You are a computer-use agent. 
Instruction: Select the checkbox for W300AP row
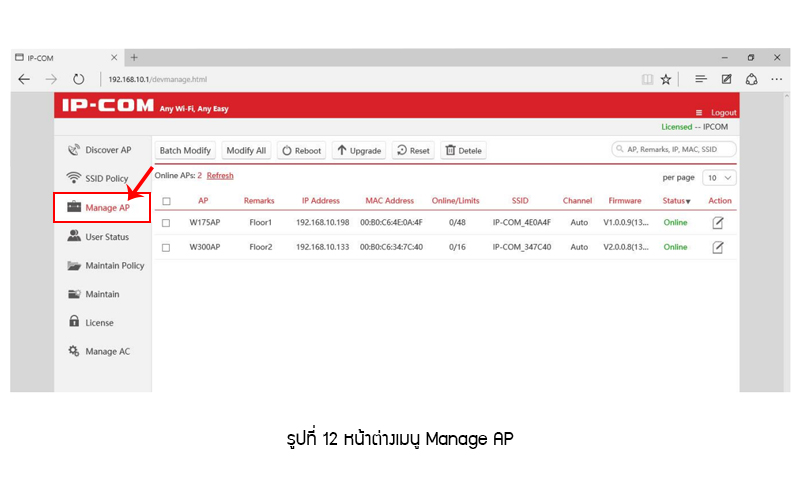click(166, 247)
